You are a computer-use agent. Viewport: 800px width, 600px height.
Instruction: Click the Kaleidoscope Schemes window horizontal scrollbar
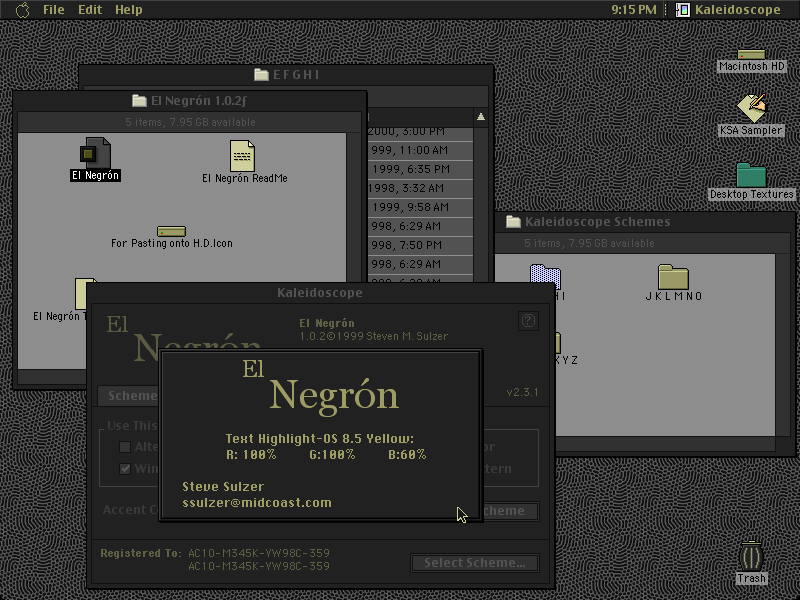(x=665, y=444)
